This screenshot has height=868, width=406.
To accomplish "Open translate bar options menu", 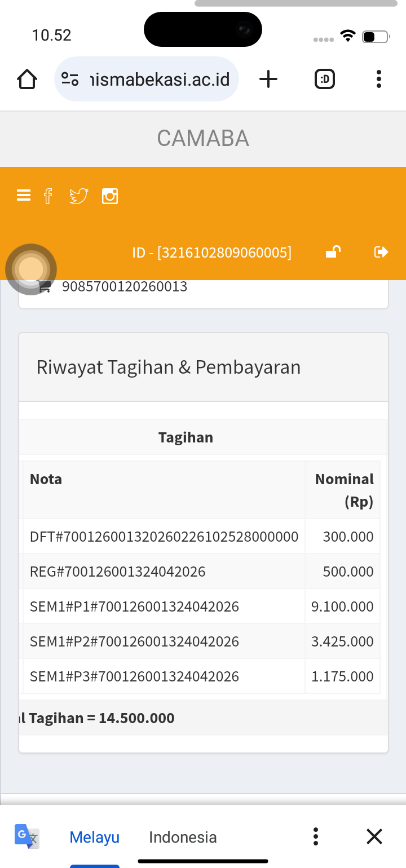I will point(316,836).
